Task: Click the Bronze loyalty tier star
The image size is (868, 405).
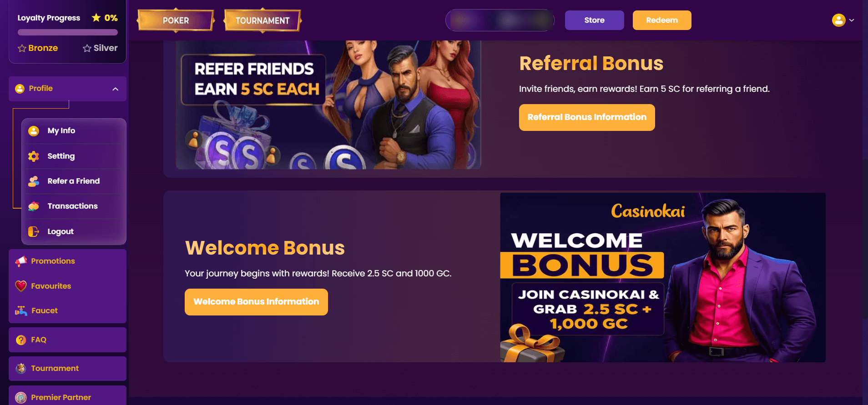Action: point(22,48)
